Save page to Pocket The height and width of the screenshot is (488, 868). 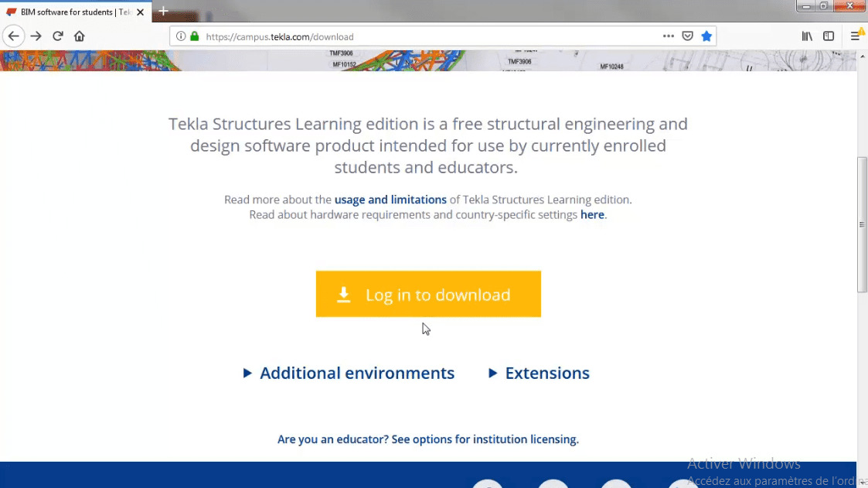(x=688, y=36)
